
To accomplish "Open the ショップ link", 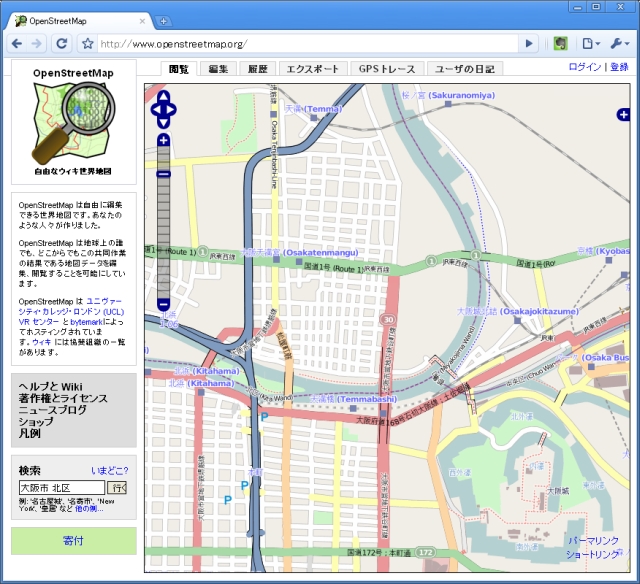I will [x=36, y=422].
